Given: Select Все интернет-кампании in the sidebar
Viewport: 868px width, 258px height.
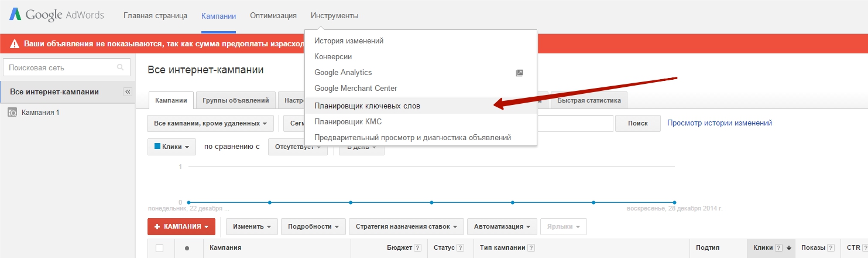Looking at the screenshot, I should click(x=54, y=92).
